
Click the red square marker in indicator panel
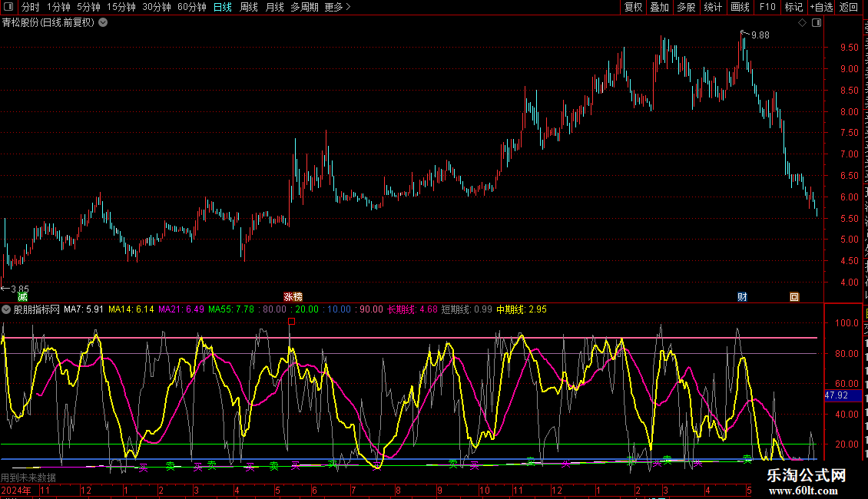pos(292,322)
